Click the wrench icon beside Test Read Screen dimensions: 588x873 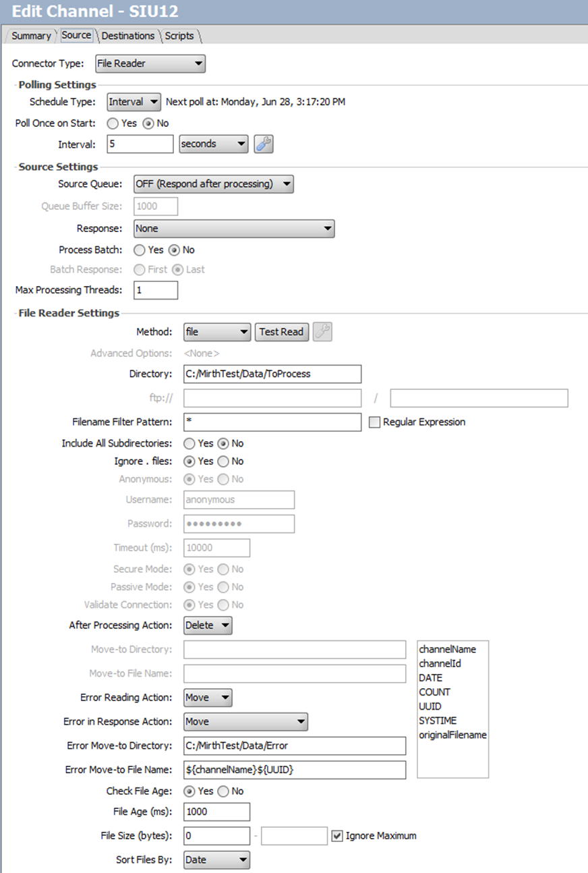tap(322, 332)
